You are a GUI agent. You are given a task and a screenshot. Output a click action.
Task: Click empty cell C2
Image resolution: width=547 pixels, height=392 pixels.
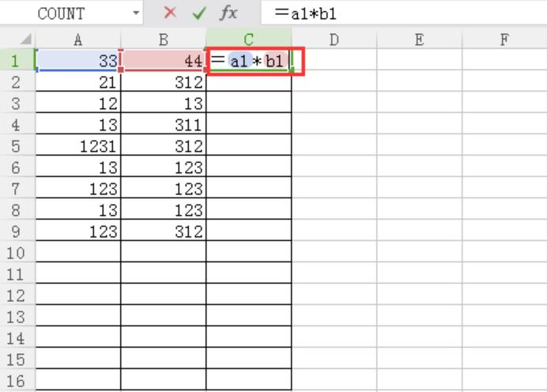tap(249, 81)
